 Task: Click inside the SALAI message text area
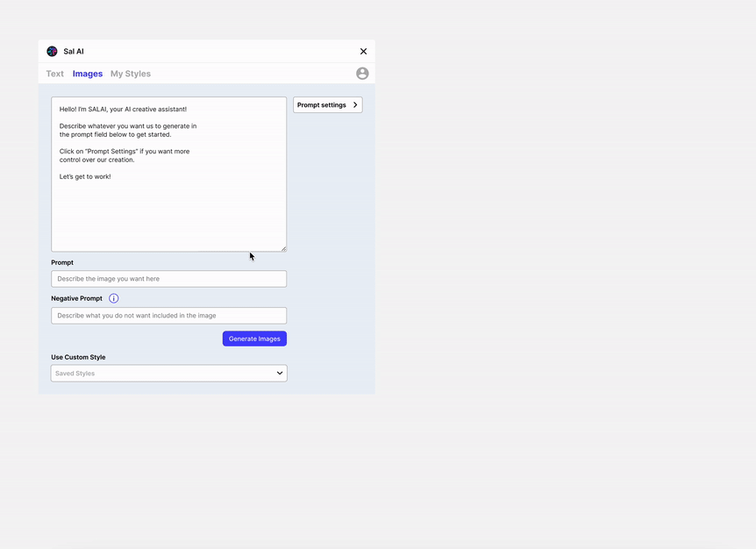click(x=168, y=174)
